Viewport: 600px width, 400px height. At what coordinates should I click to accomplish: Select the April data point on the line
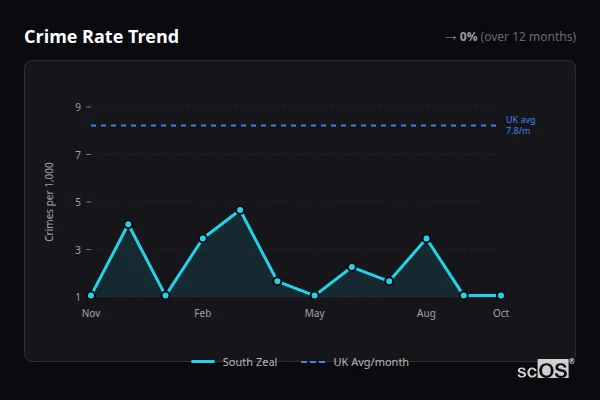tap(277, 281)
